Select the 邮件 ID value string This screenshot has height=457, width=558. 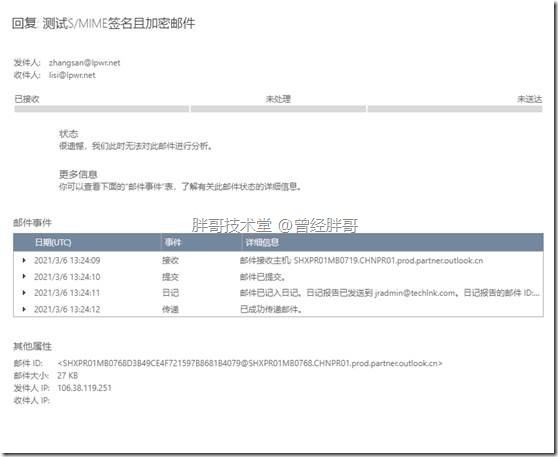click(x=249, y=363)
